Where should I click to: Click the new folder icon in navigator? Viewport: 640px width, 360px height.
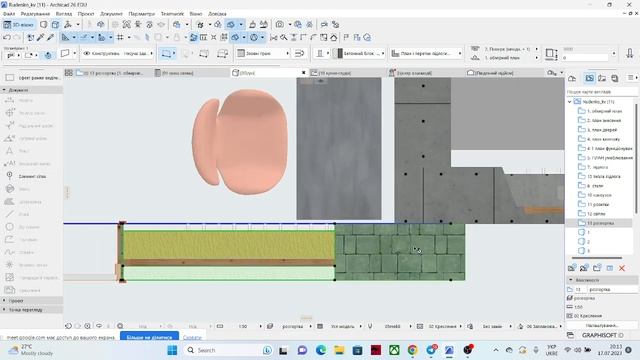point(597,268)
